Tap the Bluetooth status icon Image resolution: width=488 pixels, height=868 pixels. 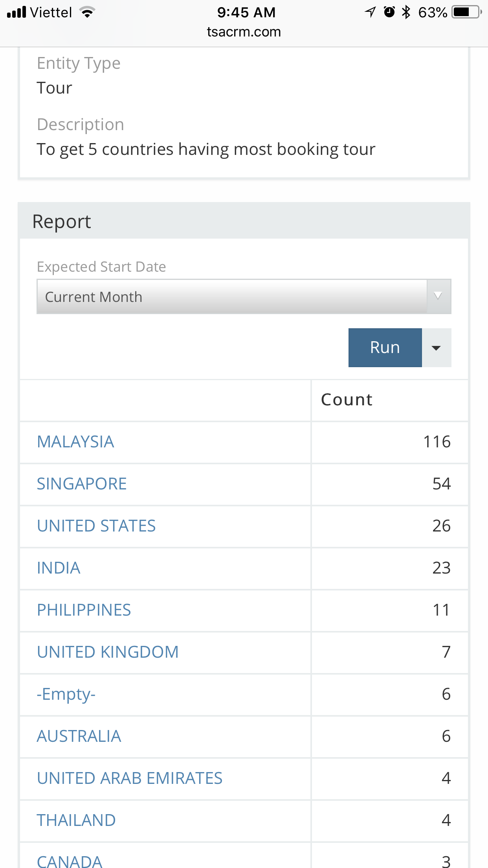coord(406,12)
